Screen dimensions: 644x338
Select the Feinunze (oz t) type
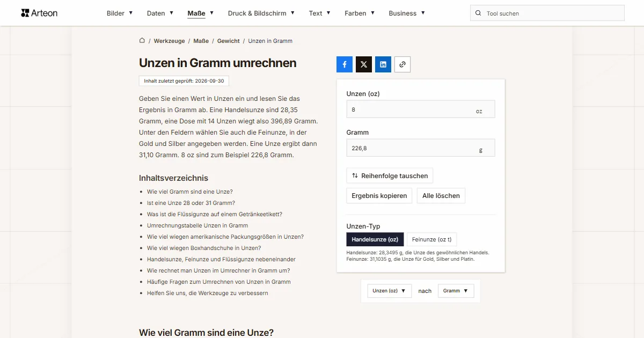[431, 239]
